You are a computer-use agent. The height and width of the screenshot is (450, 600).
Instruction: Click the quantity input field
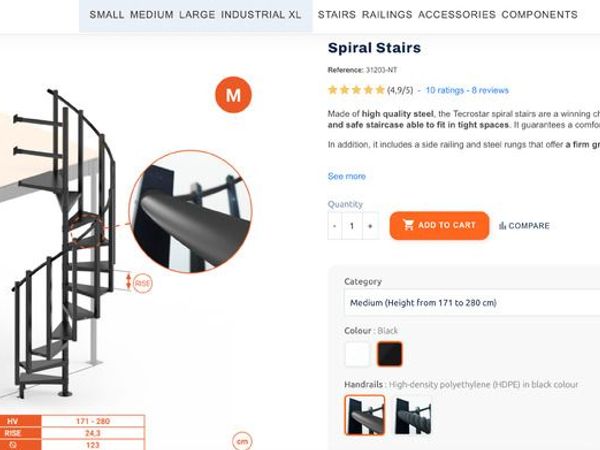pyautogui.click(x=352, y=226)
